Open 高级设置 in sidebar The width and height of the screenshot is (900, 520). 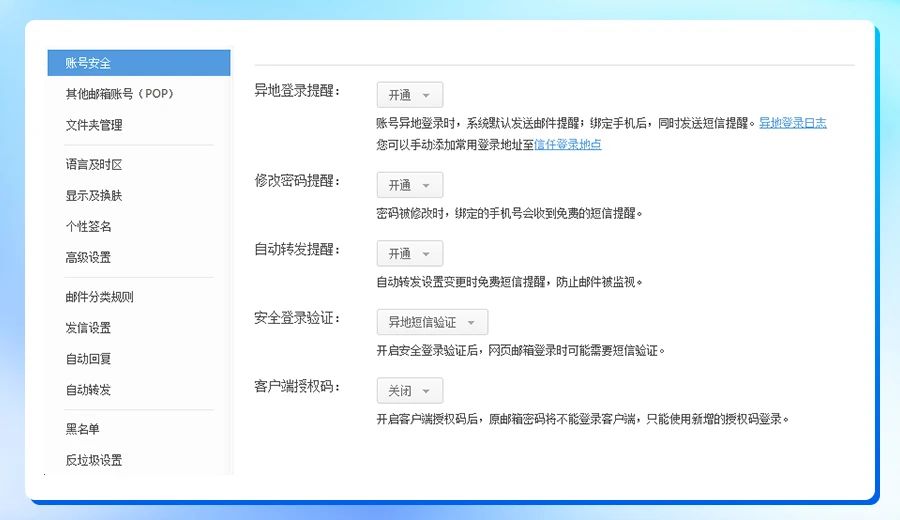pyautogui.click(x=88, y=257)
